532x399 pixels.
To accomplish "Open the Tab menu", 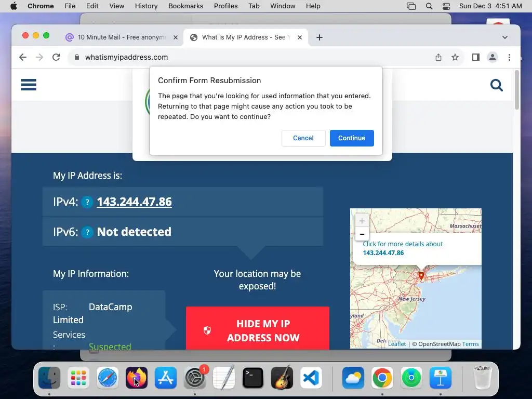I will pyautogui.click(x=254, y=6).
